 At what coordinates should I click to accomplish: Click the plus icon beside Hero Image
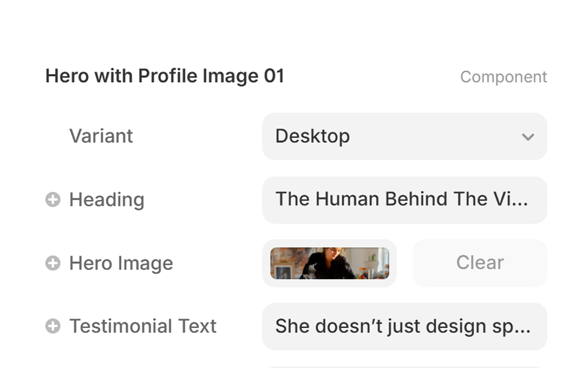[53, 263]
